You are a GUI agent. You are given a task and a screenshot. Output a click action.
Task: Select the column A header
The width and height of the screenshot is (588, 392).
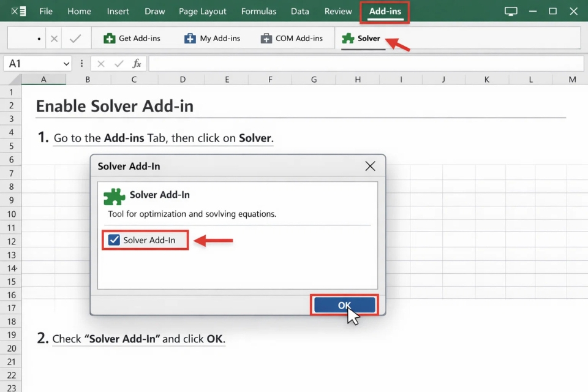(43, 79)
